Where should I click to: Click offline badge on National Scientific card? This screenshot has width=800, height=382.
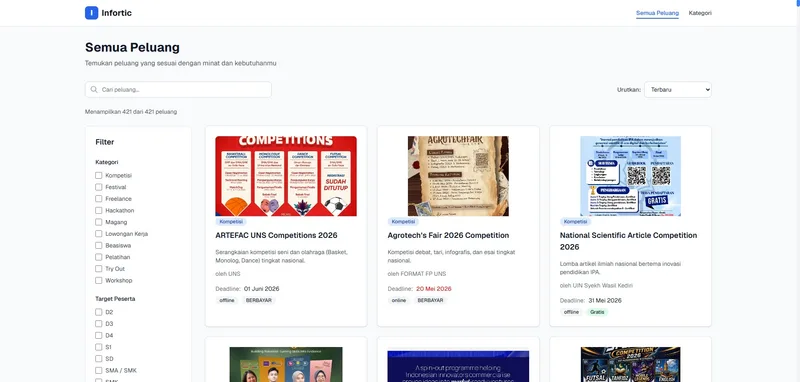571,312
